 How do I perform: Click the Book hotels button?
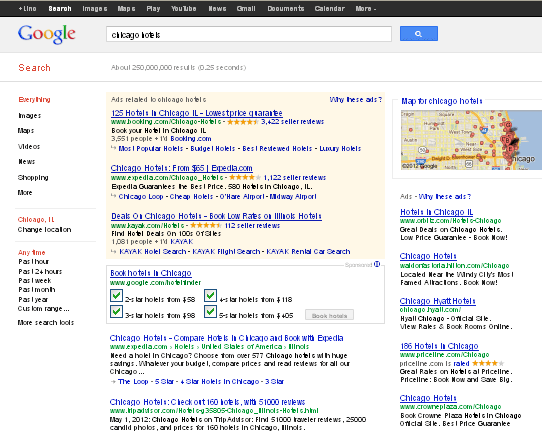329,316
